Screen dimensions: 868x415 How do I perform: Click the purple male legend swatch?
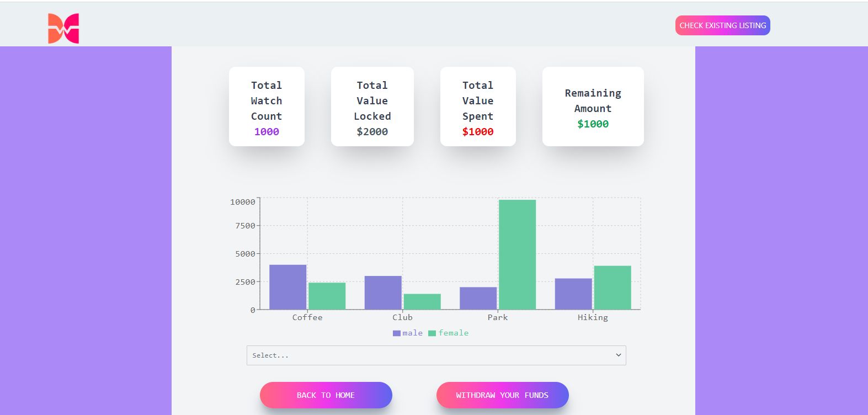coord(397,333)
